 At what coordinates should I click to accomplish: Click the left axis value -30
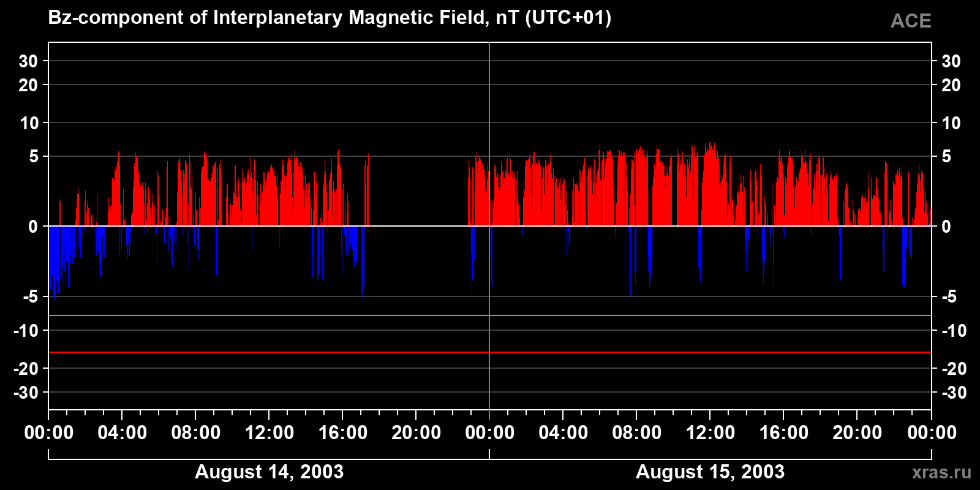(26, 393)
